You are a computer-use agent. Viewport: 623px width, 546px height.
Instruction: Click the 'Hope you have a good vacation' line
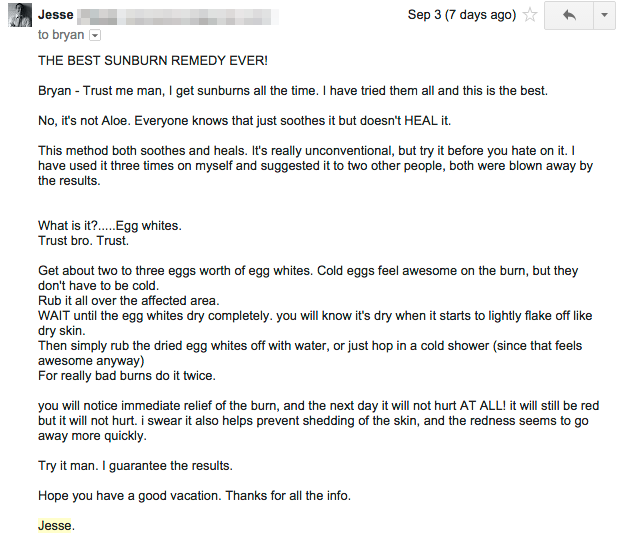click(194, 496)
